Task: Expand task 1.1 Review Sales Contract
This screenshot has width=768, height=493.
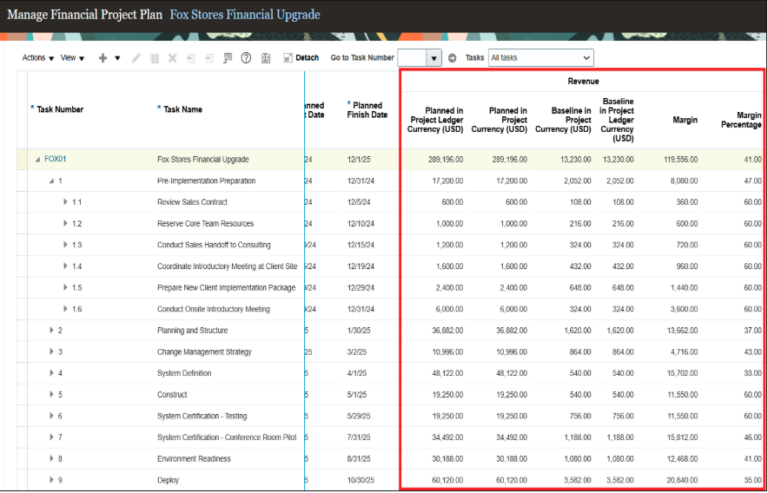Action: click(65, 202)
